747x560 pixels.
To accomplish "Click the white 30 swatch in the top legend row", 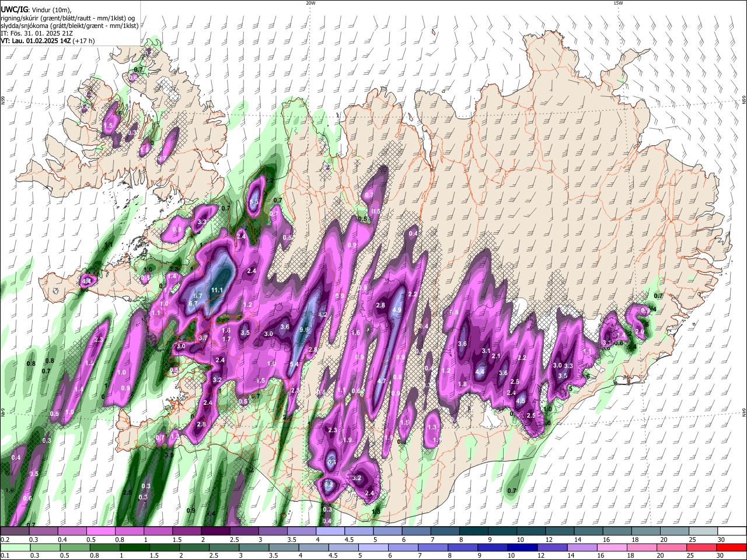I will [x=732, y=531].
